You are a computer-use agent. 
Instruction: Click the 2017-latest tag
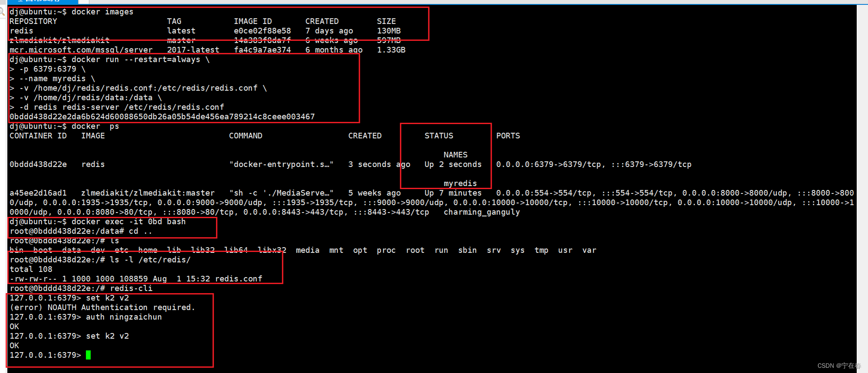click(193, 50)
